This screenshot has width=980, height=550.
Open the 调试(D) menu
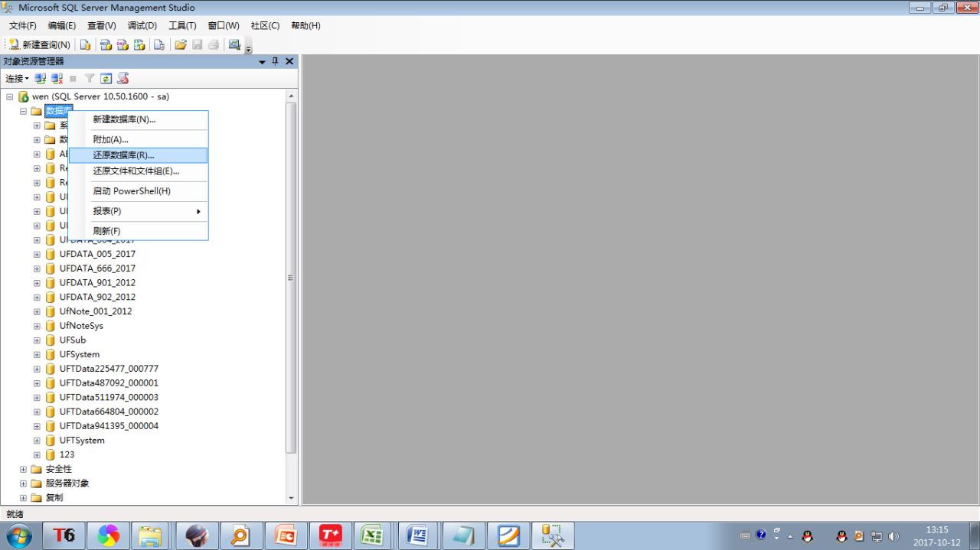pos(142,25)
